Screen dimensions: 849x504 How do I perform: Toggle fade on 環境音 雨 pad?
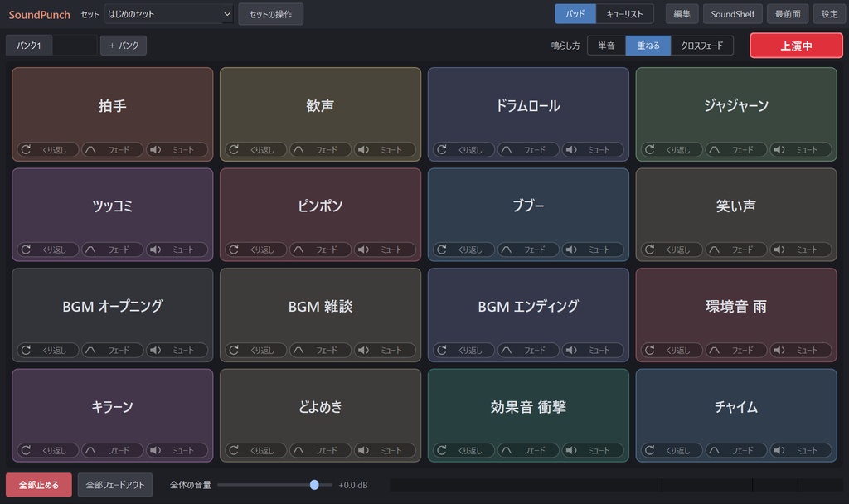click(736, 351)
